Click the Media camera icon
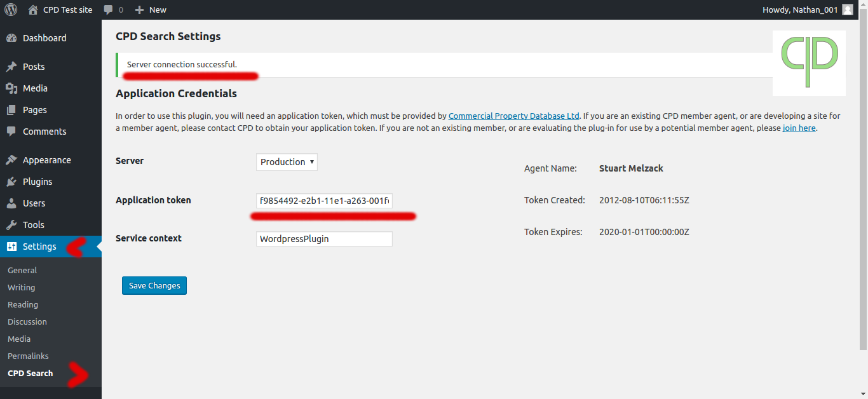This screenshot has height=399, width=868. tap(11, 88)
